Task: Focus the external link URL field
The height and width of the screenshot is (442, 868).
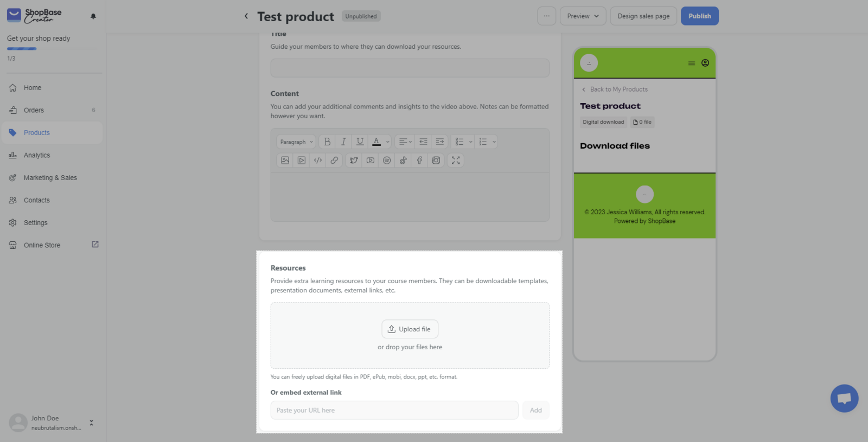Action: click(394, 410)
